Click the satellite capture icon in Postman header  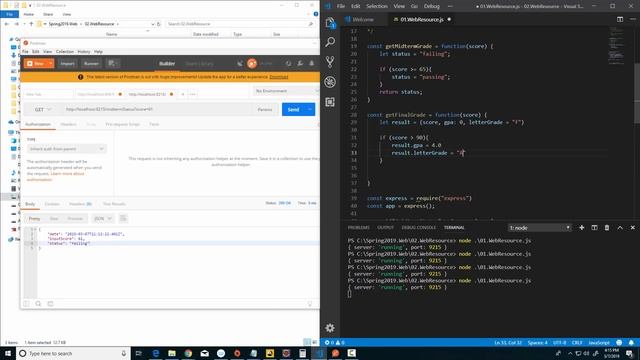pos(240,63)
